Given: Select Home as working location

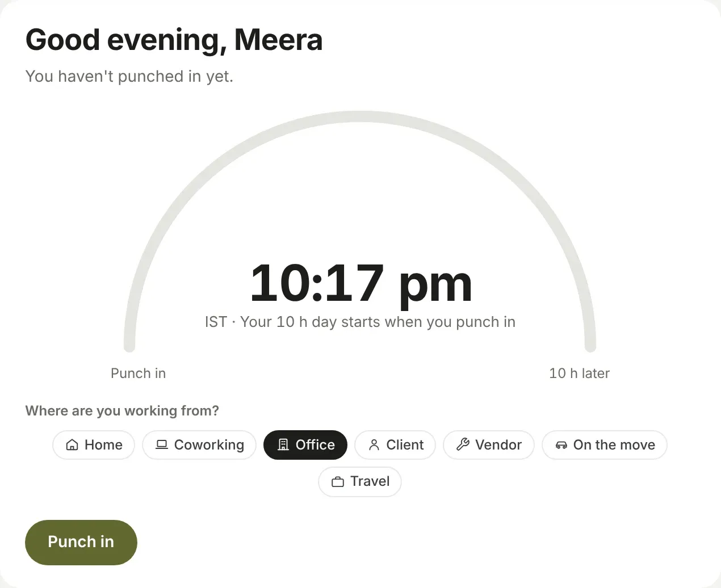Looking at the screenshot, I should click(94, 445).
